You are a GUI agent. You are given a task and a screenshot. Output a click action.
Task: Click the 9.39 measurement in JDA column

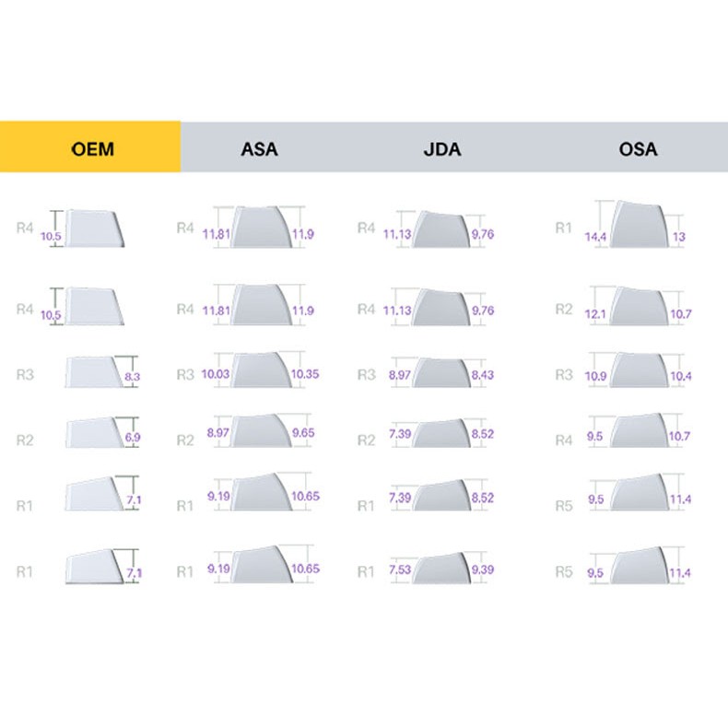point(482,569)
